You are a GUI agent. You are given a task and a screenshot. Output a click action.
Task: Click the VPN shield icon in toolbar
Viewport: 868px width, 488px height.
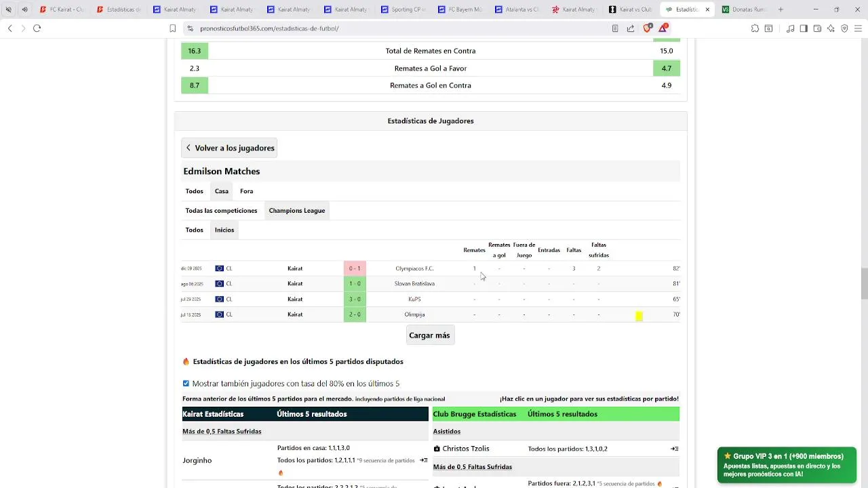pyautogui.click(x=844, y=28)
